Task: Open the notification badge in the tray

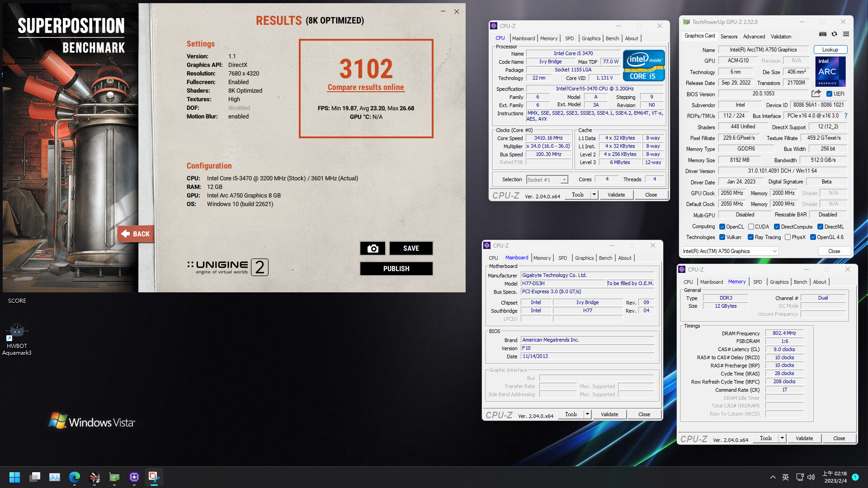Action: tap(855, 477)
